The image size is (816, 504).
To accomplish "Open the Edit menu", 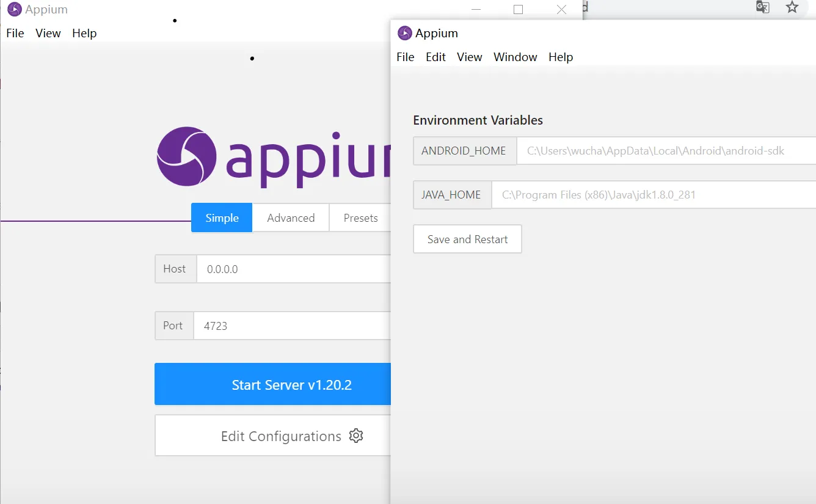I will 436,57.
